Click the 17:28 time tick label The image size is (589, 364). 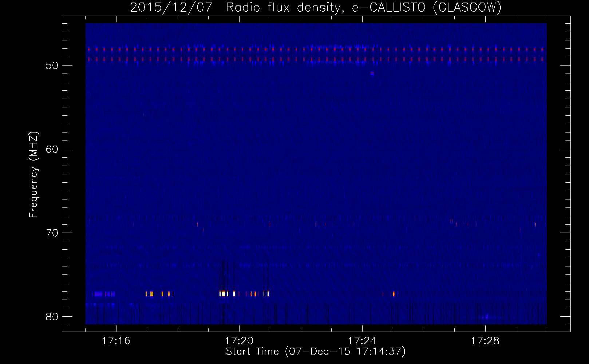tap(485, 341)
